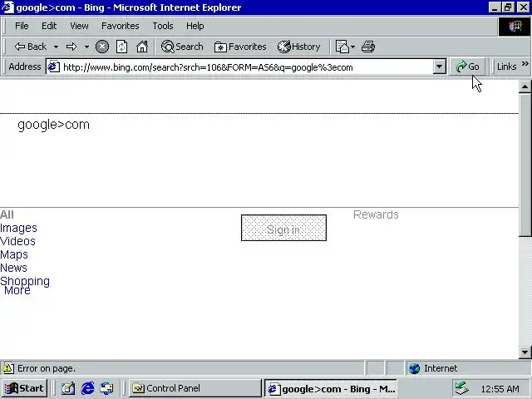532x399 pixels.
Task: Click the Error on page warning icon
Action: (x=8, y=368)
